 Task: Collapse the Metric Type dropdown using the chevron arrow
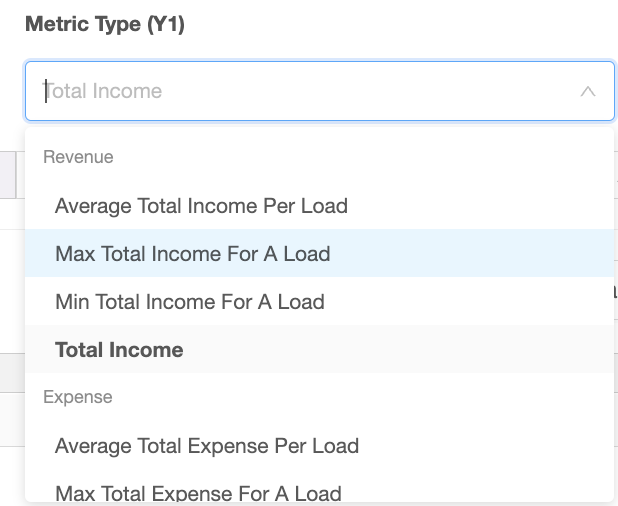[588, 91]
